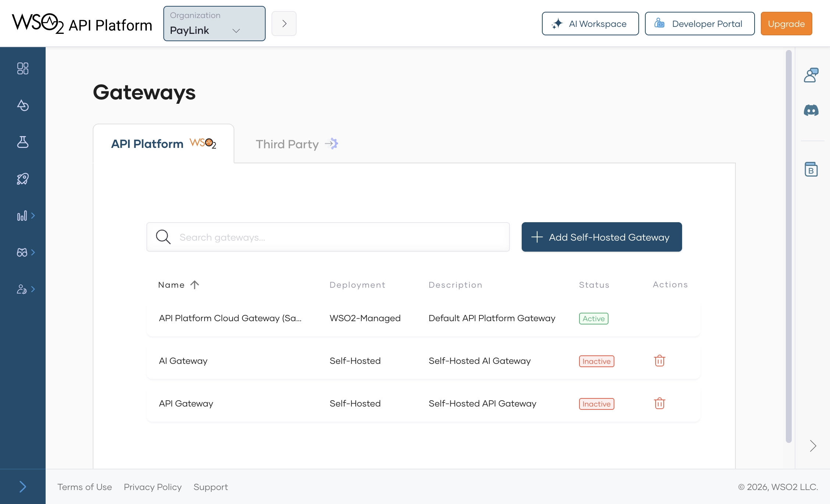Open the flask testing icon in sidebar
Image resolution: width=830 pixels, height=504 pixels.
point(23,142)
